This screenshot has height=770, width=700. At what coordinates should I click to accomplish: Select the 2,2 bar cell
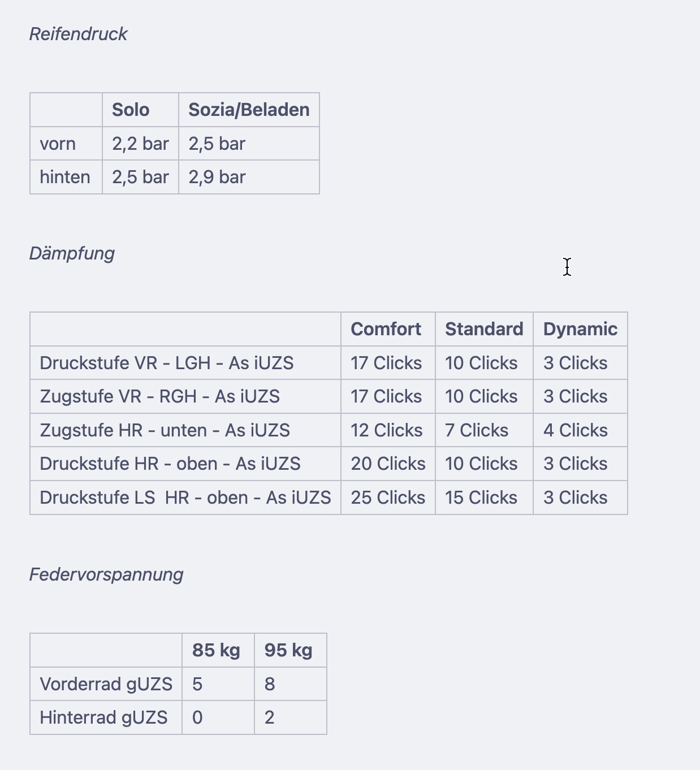tap(140, 144)
